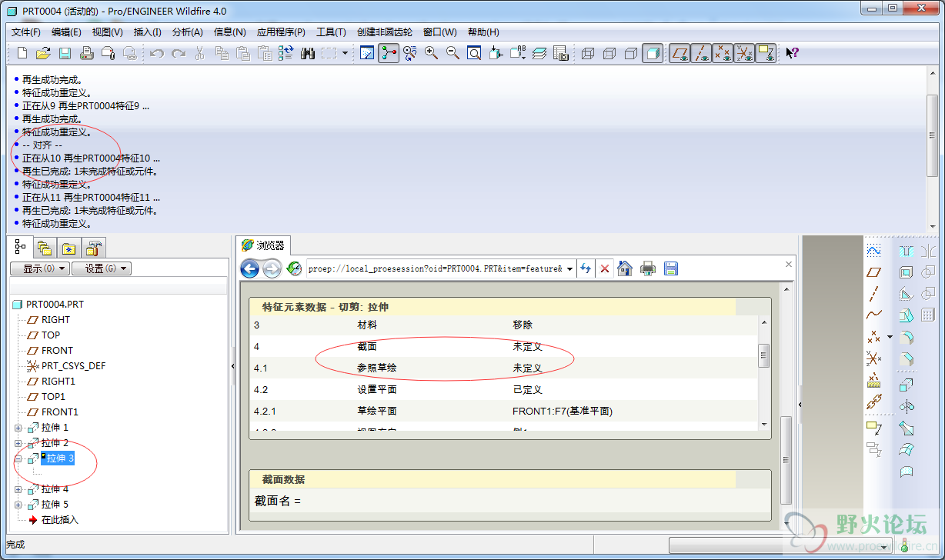This screenshot has height=560, width=945.
Task: Click the New file icon
Action: [x=22, y=53]
